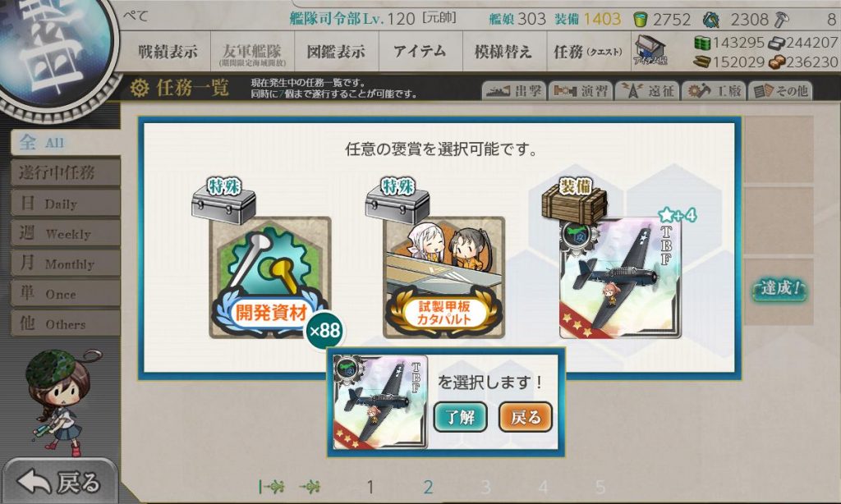Open the item shop icon
The height and width of the screenshot is (504, 841).
pyautogui.click(x=650, y=50)
